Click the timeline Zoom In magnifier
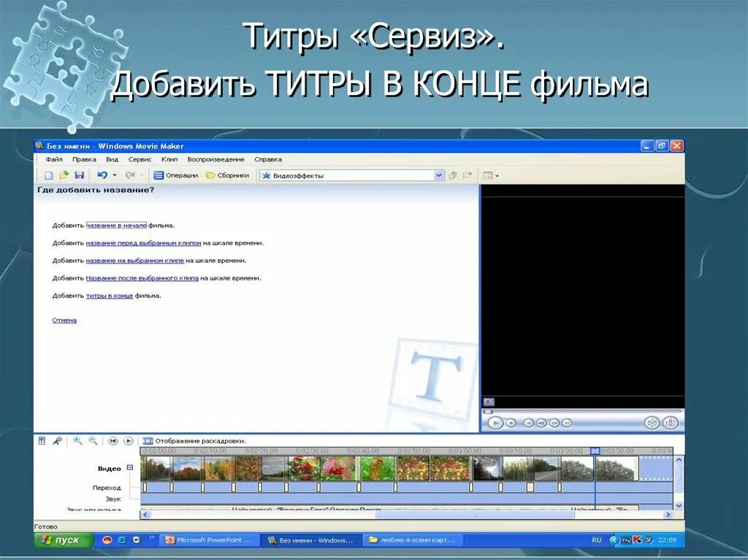This screenshot has height=560, width=748. click(77, 441)
